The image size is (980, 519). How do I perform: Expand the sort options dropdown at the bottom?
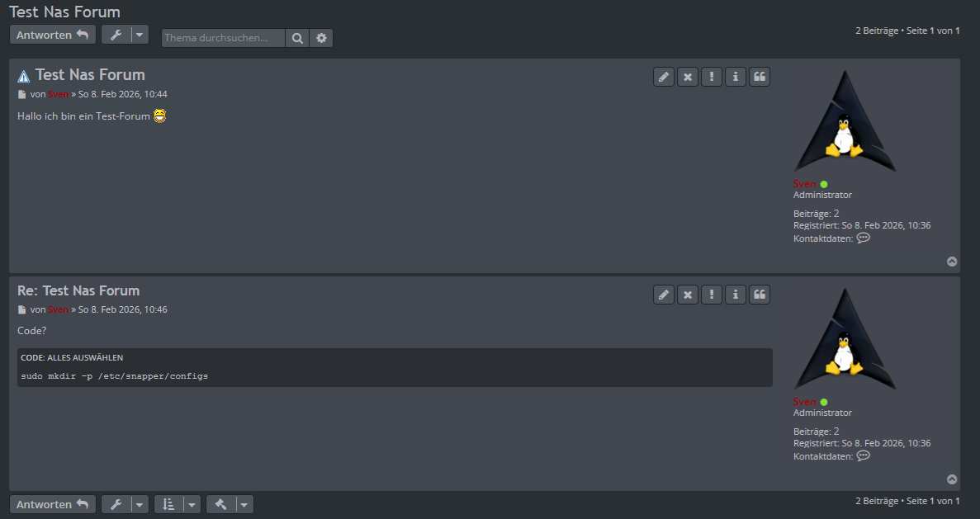[178, 504]
